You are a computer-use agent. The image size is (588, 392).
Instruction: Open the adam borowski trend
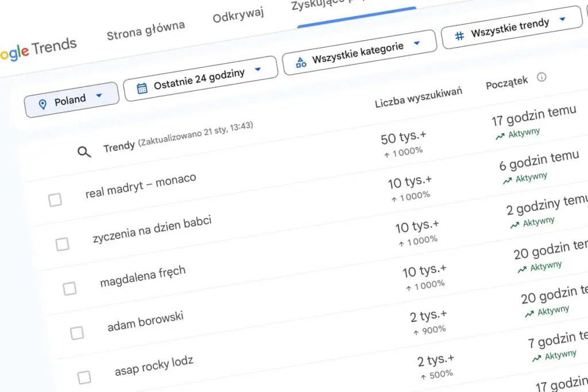tap(145, 321)
